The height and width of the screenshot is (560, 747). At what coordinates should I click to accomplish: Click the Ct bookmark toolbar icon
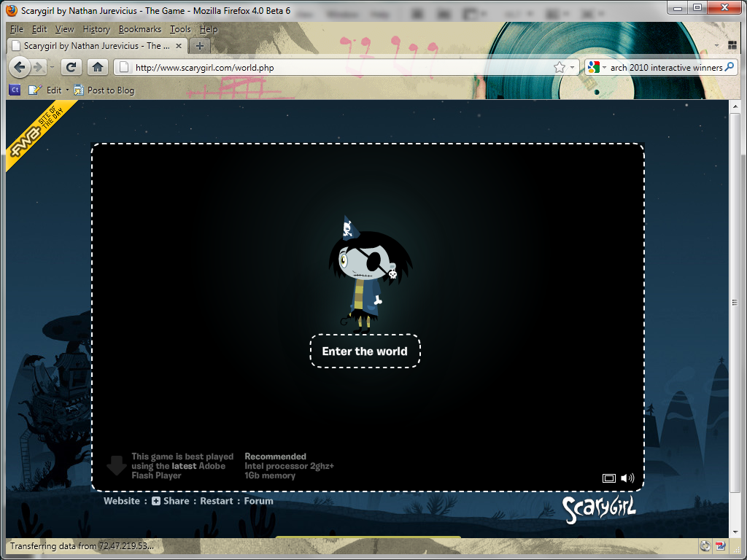coord(15,90)
